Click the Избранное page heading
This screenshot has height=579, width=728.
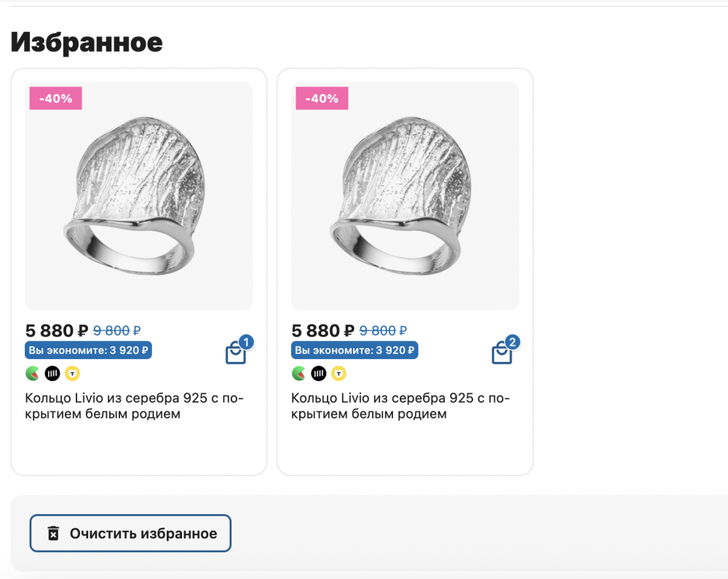coord(87,42)
